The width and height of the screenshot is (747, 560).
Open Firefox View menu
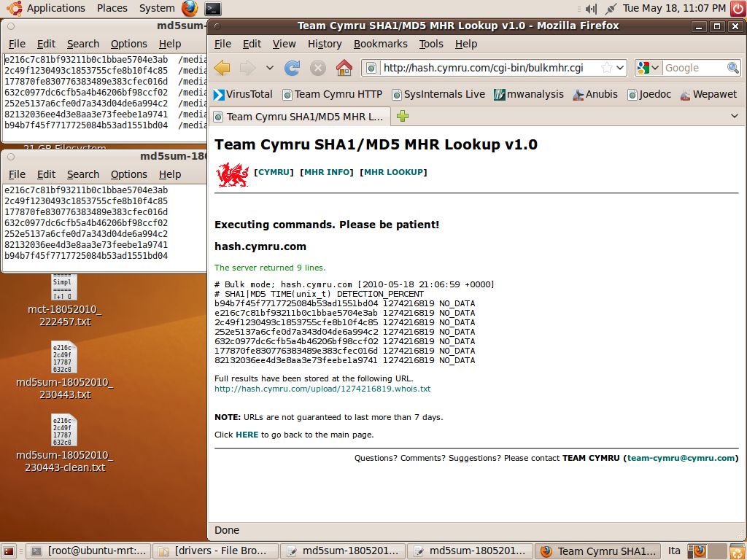pyautogui.click(x=284, y=44)
